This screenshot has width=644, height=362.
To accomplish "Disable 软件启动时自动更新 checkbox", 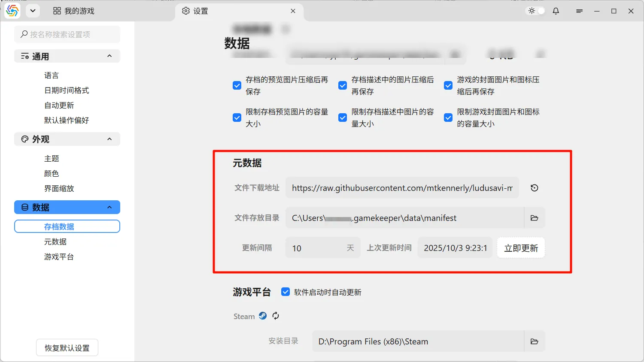I will point(285,292).
